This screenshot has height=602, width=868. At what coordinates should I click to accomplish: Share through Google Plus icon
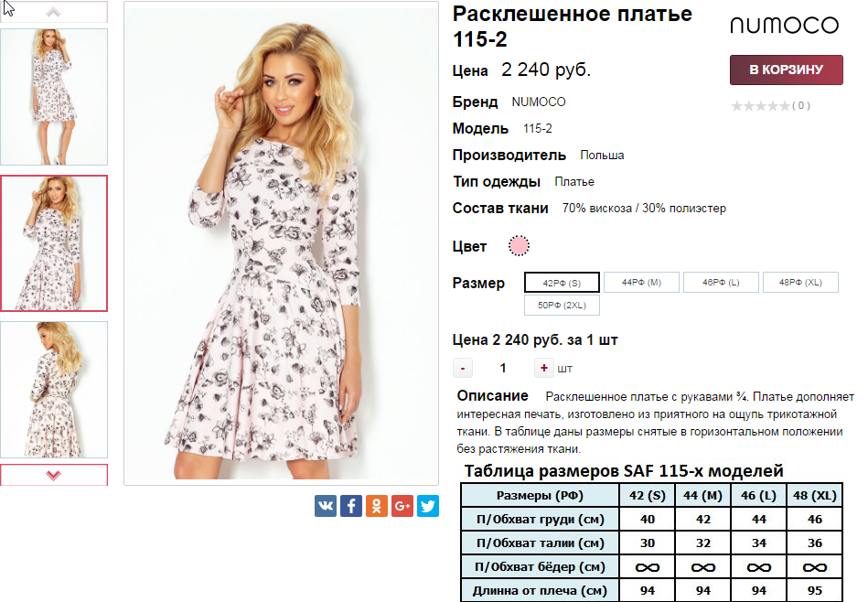pyautogui.click(x=402, y=506)
